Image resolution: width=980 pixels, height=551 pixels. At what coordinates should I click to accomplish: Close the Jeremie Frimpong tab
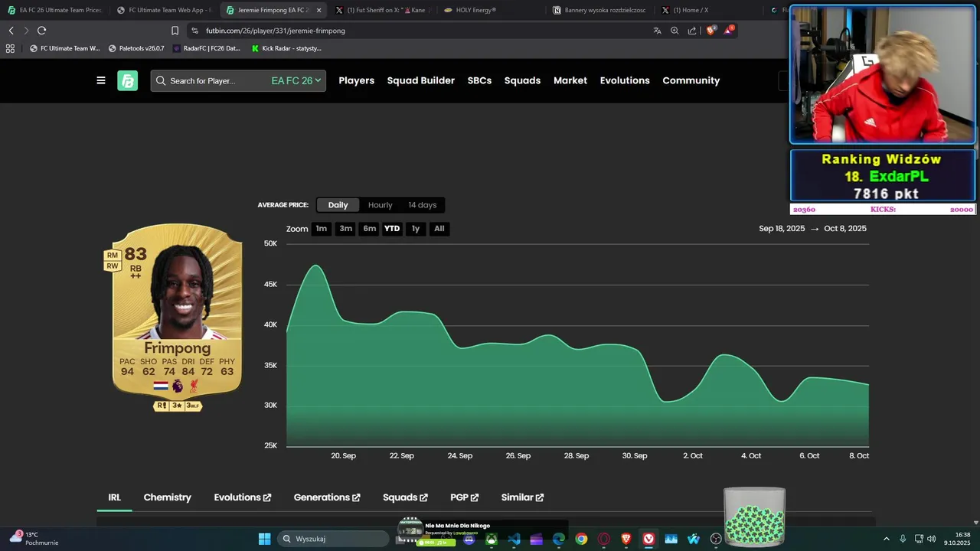click(x=318, y=10)
